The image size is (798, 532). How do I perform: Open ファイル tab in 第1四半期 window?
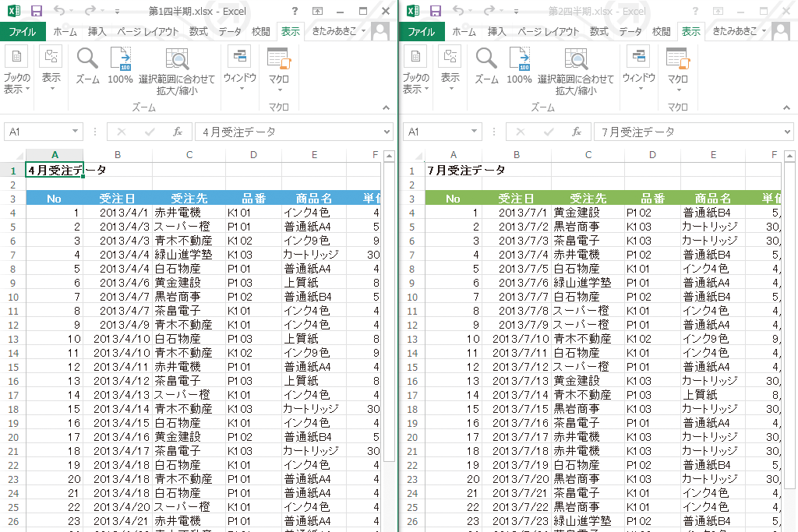23,31
